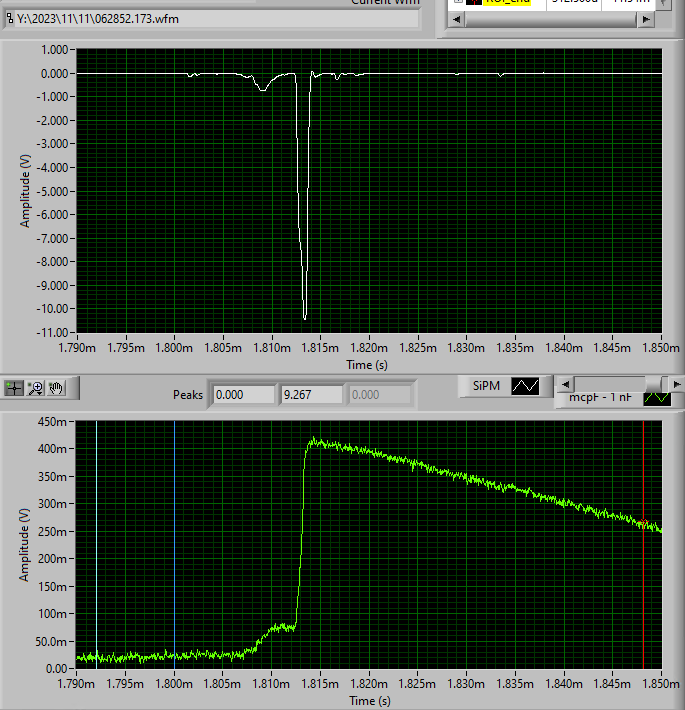Click the red cursor point marker on green trace
Image resolution: width=685 pixels, height=710 pixels.
pyautogui.click(x=643, y=523)
